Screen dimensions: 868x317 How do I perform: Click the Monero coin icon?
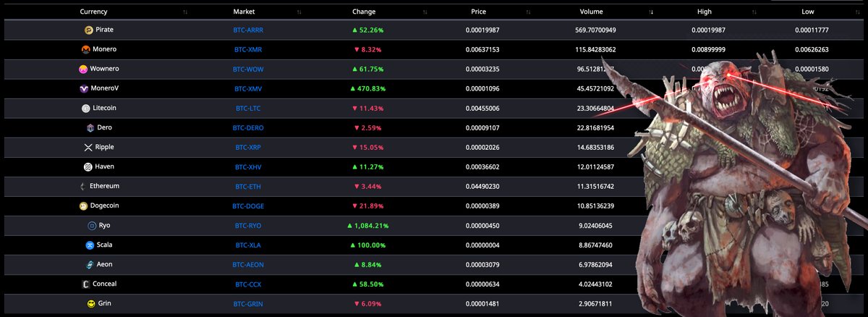[85, 49]
